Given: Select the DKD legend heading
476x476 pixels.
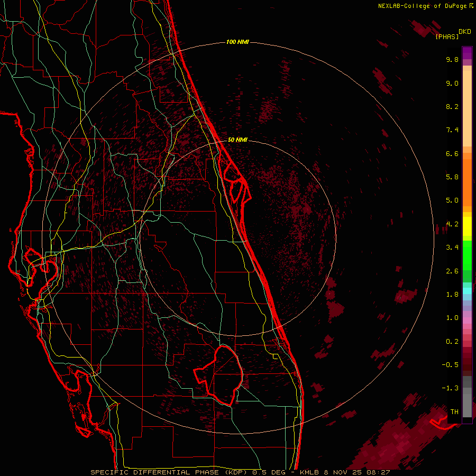Looking at the screenshot, I should click(x=465, y=32).
